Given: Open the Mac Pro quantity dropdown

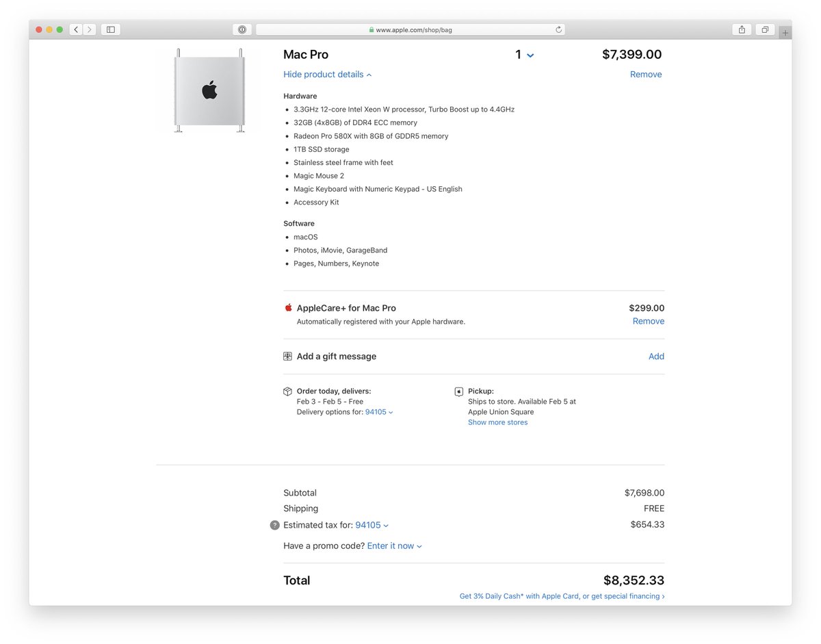Looking at the screenshot, I should (x=524, y=55).
